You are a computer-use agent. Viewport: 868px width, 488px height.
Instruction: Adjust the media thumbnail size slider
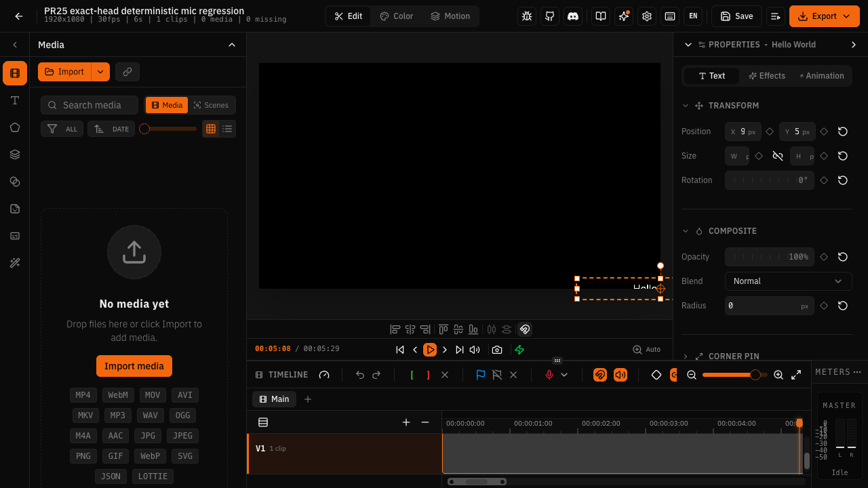[x=167, y=129]
